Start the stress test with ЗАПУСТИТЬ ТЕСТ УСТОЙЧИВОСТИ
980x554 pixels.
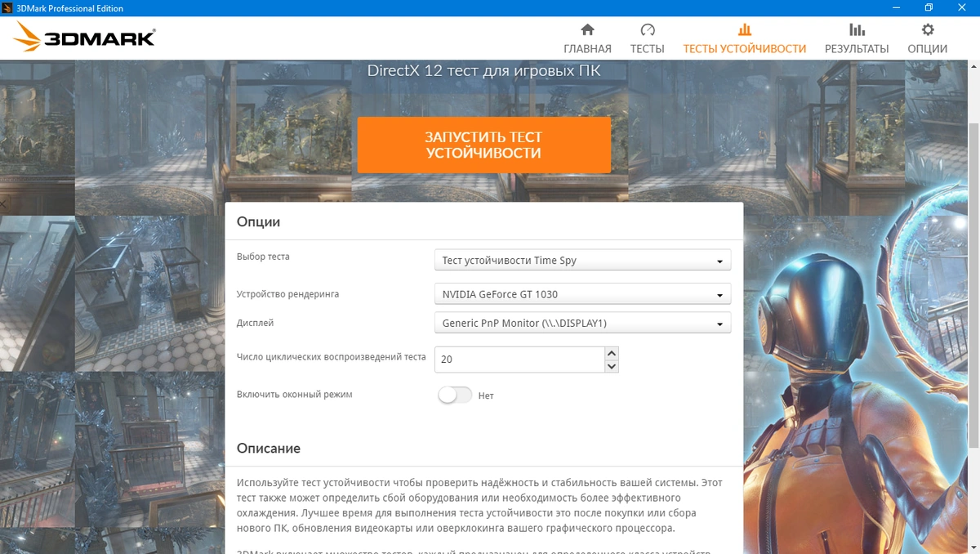click(x=483, y=145)
